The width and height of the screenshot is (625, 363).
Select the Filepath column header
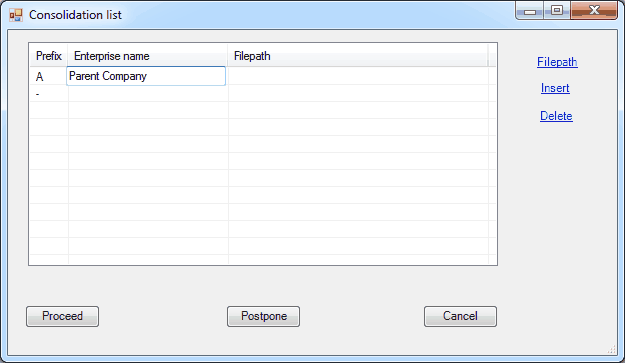click(x=358, y=56)
